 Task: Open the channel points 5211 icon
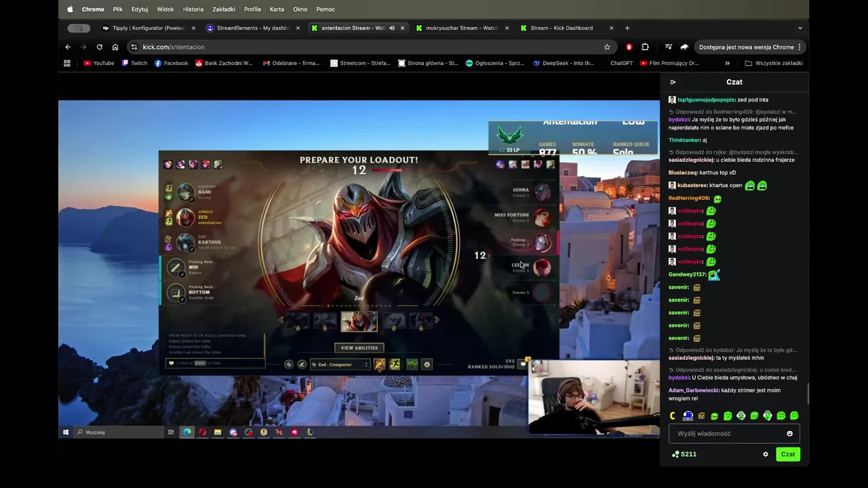coord(675,454)
